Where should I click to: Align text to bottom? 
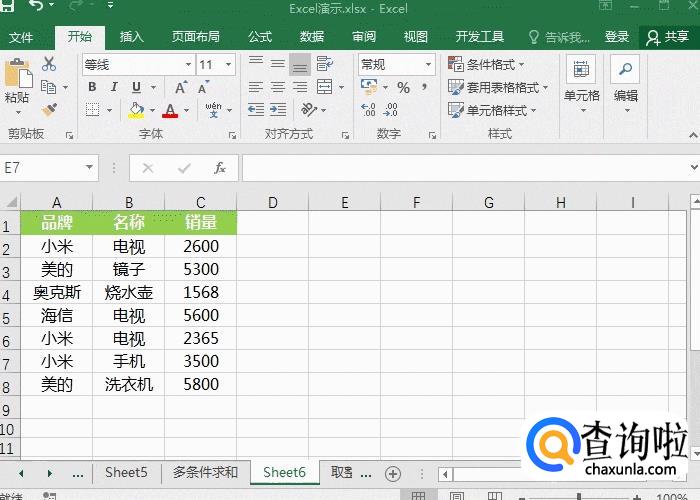(300, 64)
